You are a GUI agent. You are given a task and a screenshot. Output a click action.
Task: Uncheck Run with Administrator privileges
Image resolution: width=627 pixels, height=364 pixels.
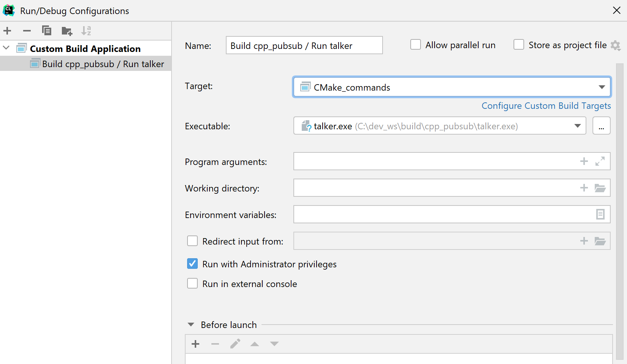point(192,264)
